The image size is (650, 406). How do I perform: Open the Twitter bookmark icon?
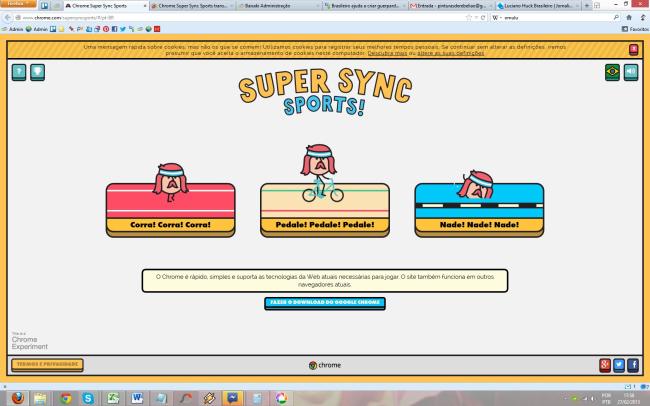point(123,29)
